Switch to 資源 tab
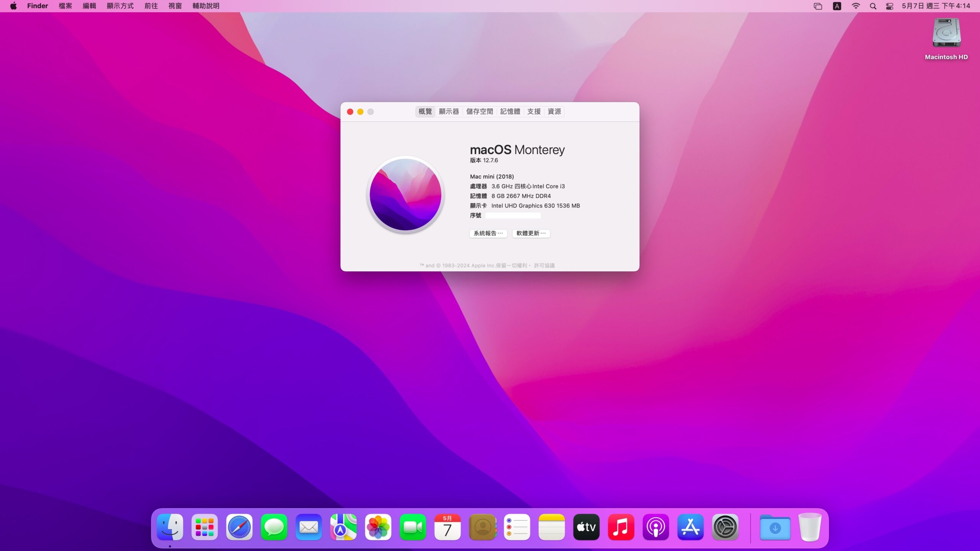 click(x=554, y=111)
